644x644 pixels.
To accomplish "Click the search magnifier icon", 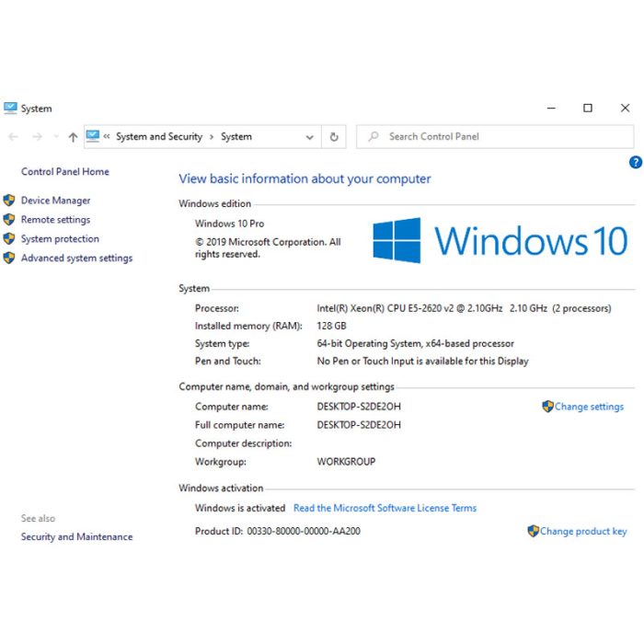I will 374,136.
